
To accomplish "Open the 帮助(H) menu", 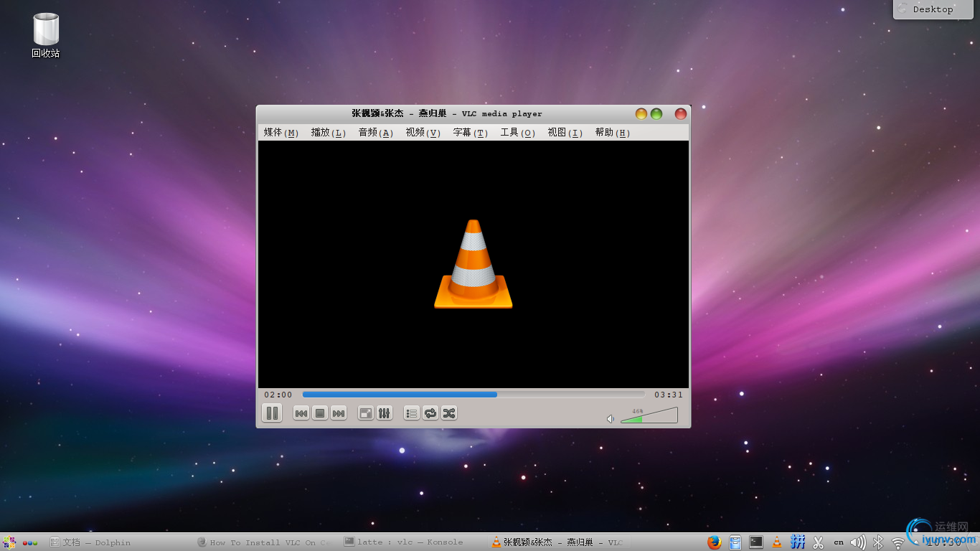I will pos(613,133).
